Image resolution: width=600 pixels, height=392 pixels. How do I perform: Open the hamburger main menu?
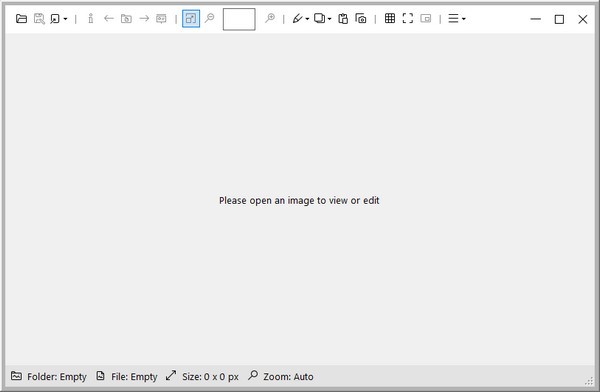click(457, 18)
